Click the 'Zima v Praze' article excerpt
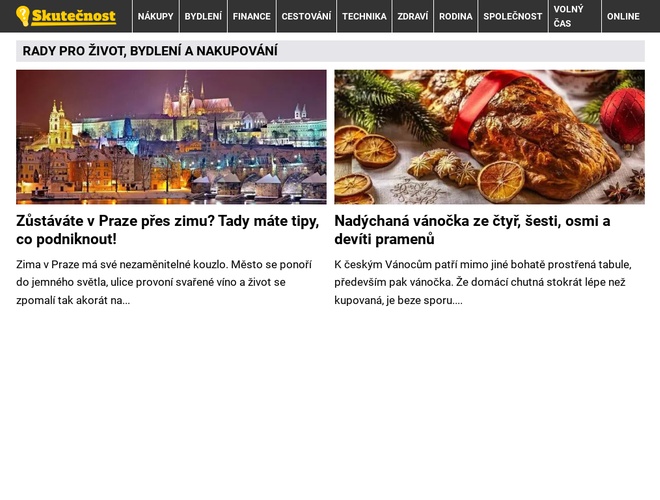The width and height of the screenshot is (660, 500). pyautogui.click(x=164, y=282)
